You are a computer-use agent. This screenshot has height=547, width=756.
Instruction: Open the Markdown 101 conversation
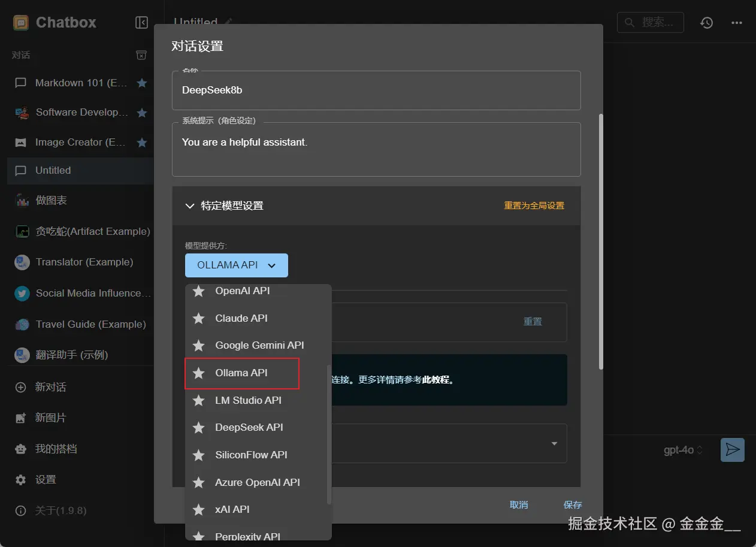tap(81, 83)
